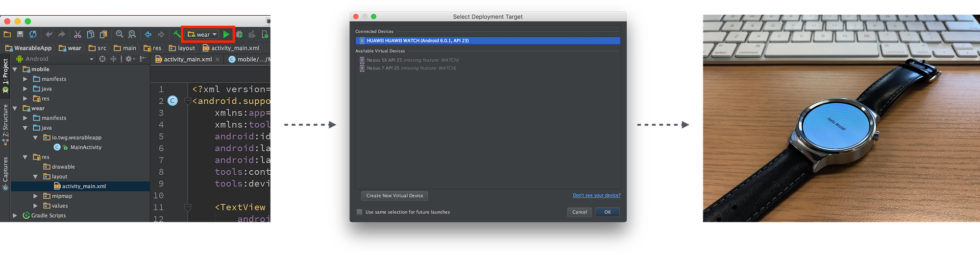Click the OK button in deployment dialog
This screenshot has width=980, height=255.
(607, 212)
